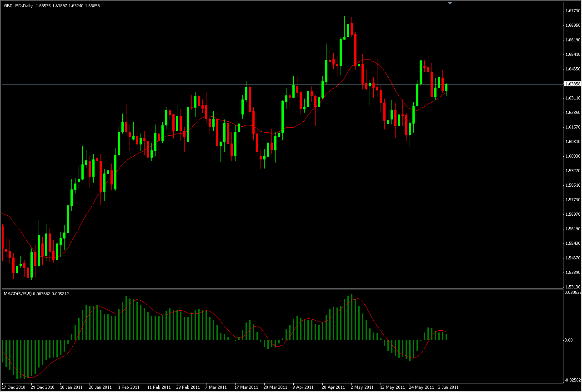The width and height of the screenshot is (582, 392).
Task: Click the 17 Dec 2010 date label
Action: pyautogui.click(x=14, y=387)
